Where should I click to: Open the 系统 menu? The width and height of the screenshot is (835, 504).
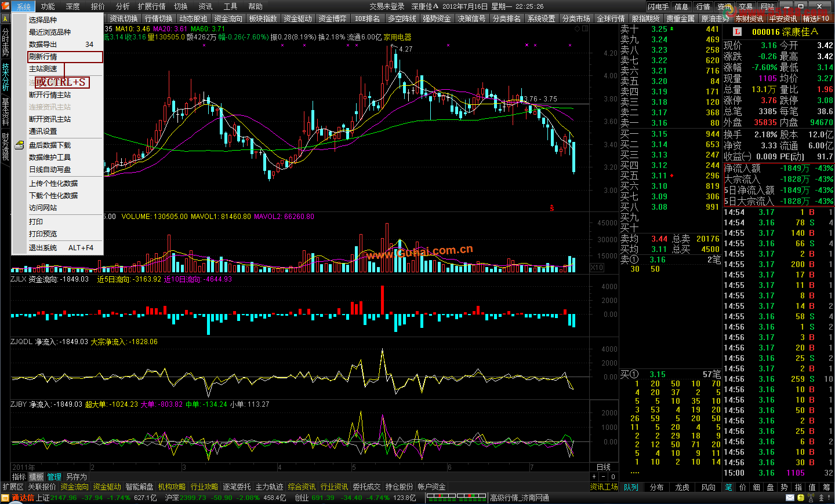[x=24, y=6]
